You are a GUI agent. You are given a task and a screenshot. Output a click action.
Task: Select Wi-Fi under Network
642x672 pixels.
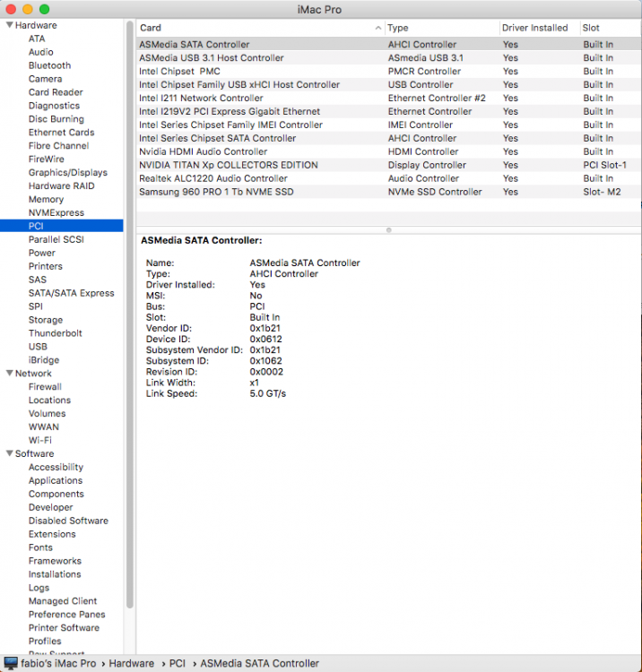click(x=39, y=440)
